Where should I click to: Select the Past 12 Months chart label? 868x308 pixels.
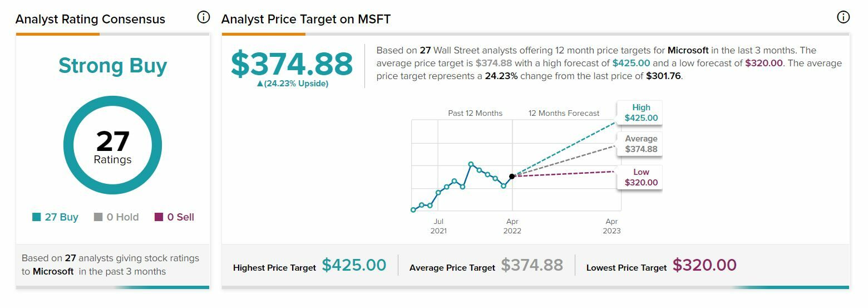pyautogui.click(x=475, y=113)
